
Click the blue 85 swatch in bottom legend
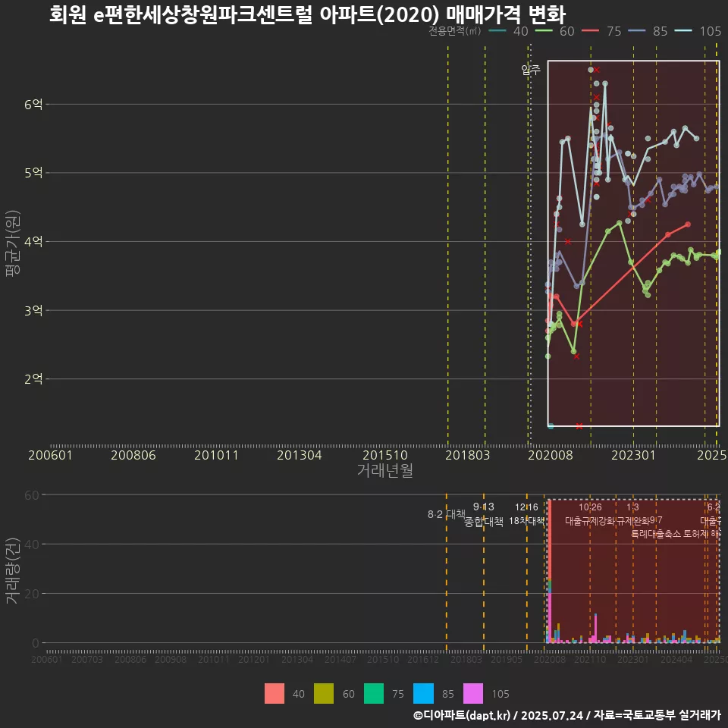[423, 694]
